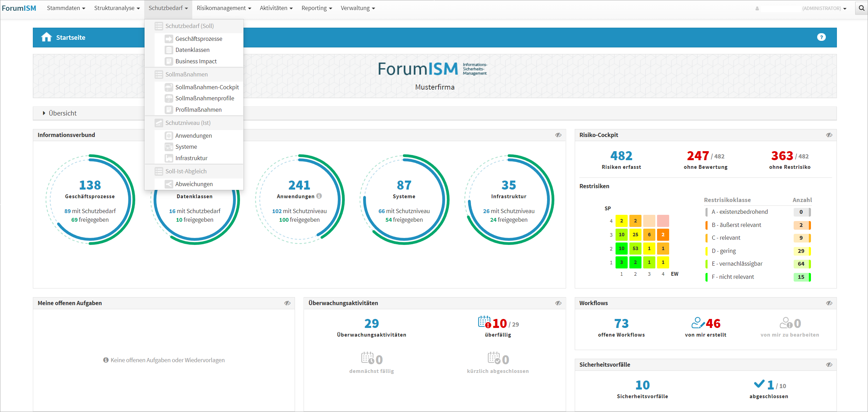Click the search magnifier icon
The image size is (868, 412).
point(861,8)
